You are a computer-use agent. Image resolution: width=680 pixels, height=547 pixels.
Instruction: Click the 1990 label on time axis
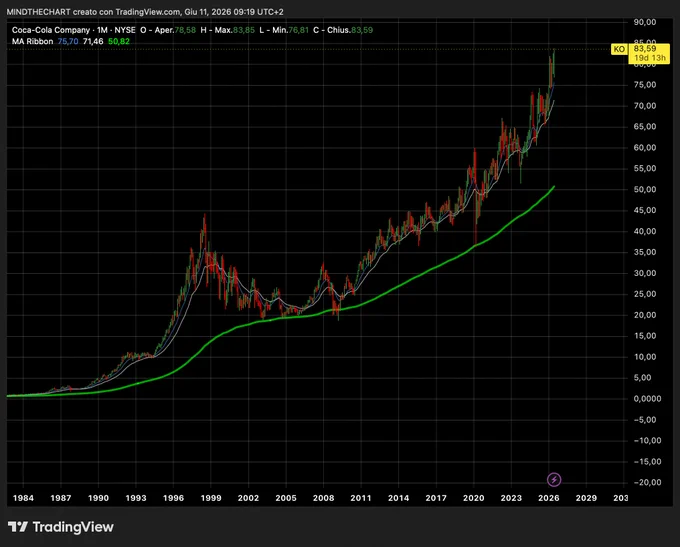pyautogui.click(x=98, y=498)
